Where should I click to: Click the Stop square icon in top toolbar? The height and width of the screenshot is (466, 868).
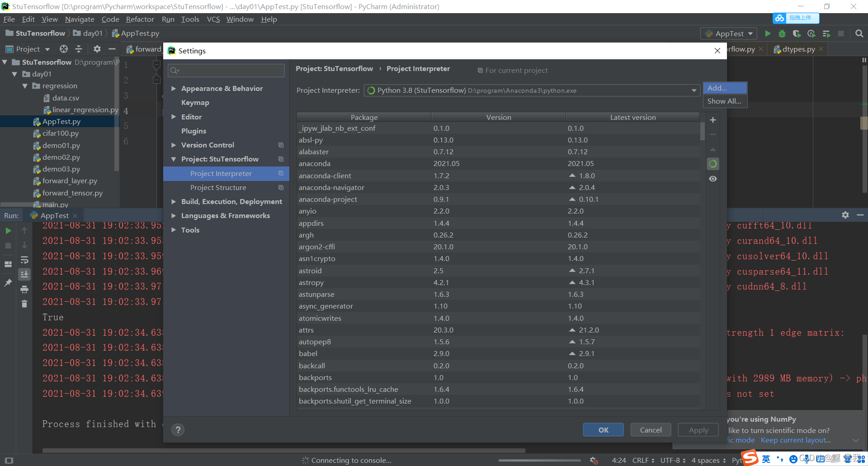[841, 33]
